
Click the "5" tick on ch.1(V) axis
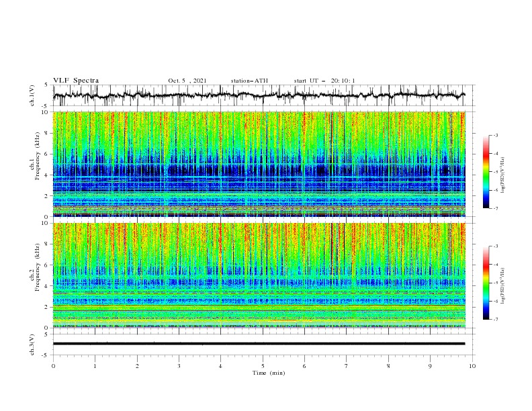(46, 85)
